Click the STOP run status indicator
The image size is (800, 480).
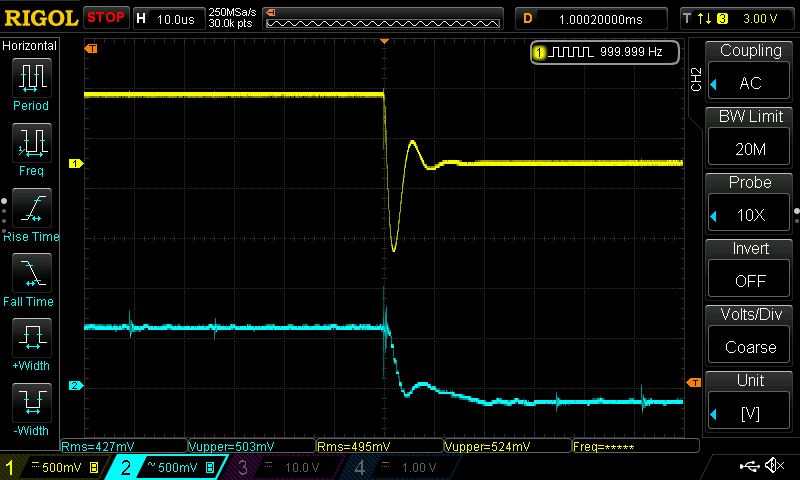point(106,18)
